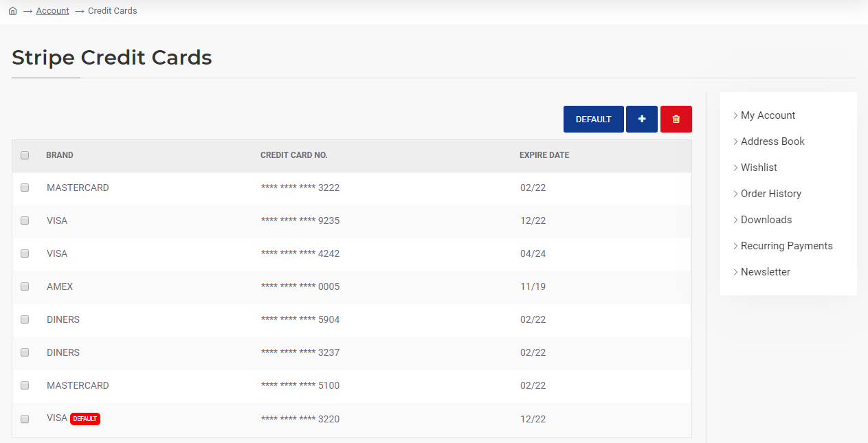The height and width of the screenshot is (443, 868).
Task: Click expire date 11/19
Action: (533, 286)
